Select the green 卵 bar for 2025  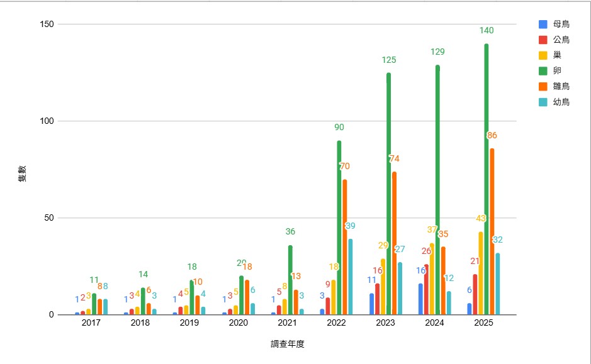487,179
